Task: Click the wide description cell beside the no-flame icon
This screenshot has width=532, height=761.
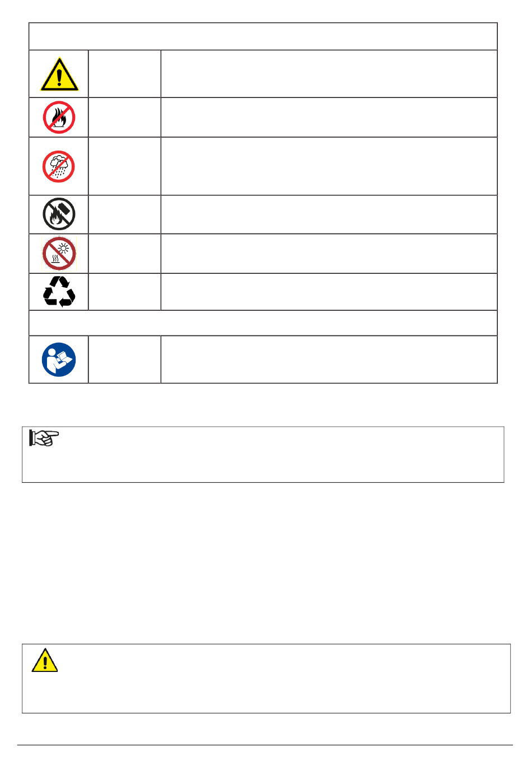Action: (x=329, y=117)
